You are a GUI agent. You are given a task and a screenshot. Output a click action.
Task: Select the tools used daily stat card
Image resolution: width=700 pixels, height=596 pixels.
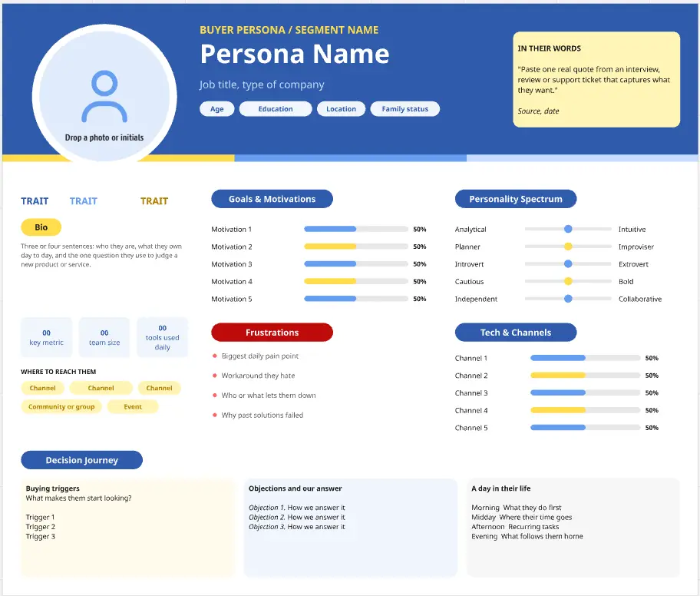(163, 338)
